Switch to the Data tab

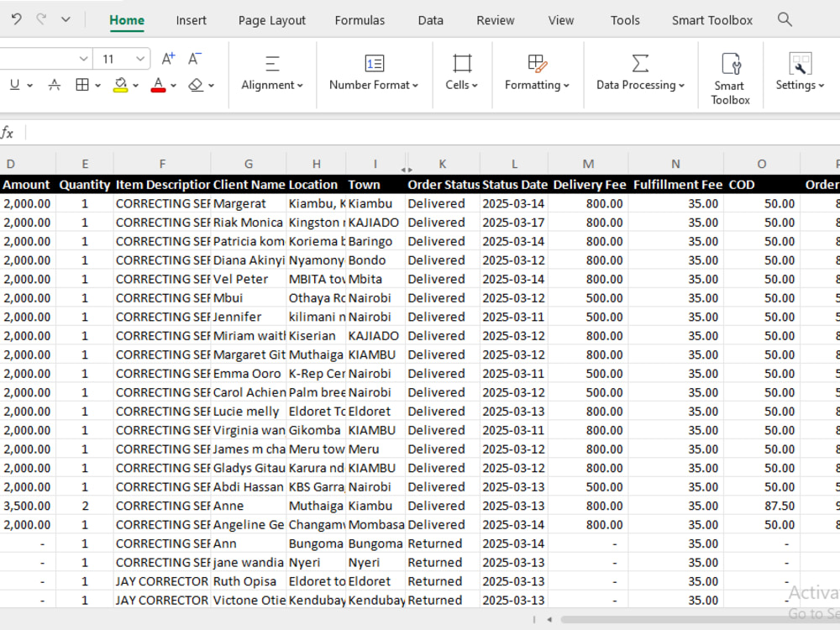(x=431, y=20)
